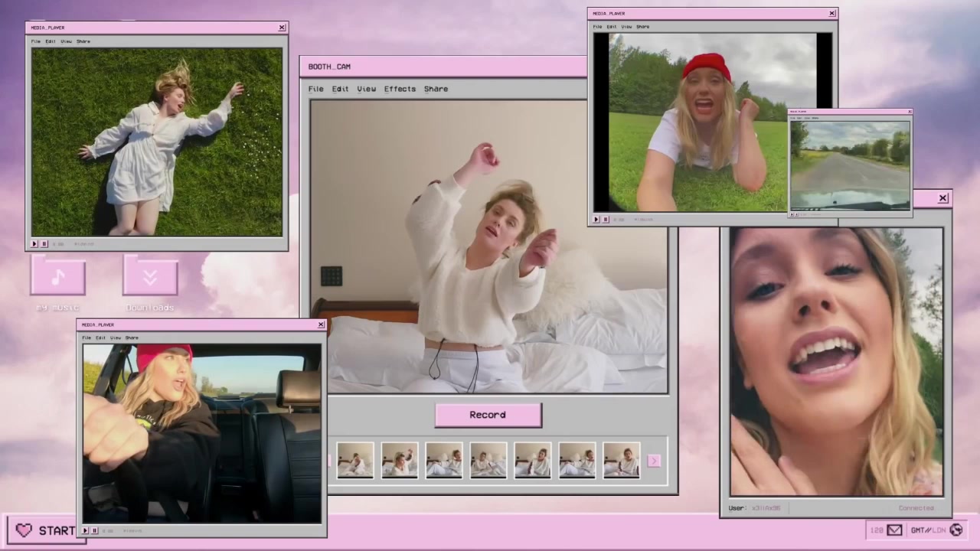Select the third booth cam thumbnail
This screenshot has width=980, height=551.
[x=444, y=461]
